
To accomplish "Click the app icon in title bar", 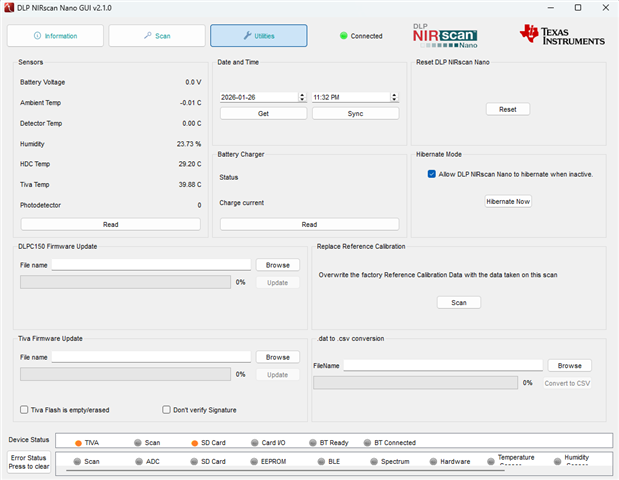I will click(x=9, y=8).
